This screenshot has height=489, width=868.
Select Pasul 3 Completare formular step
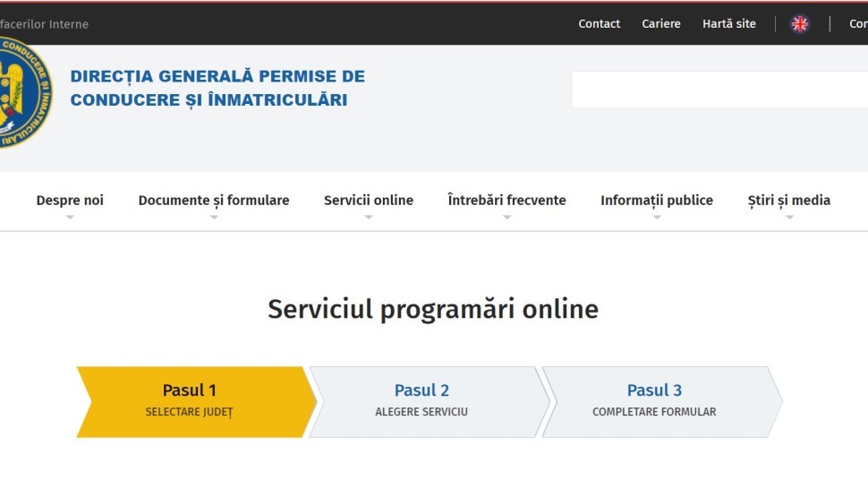click(660, 402)
